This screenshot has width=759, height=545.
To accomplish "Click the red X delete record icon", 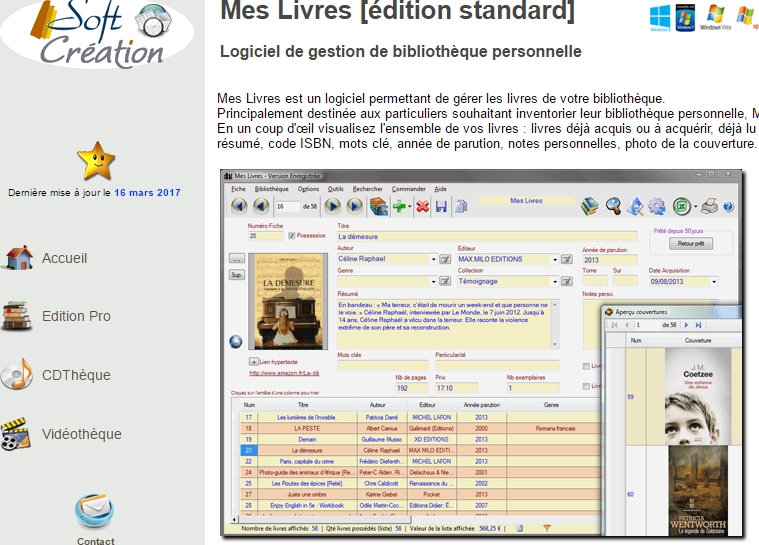I will click(x=422, y=207).
